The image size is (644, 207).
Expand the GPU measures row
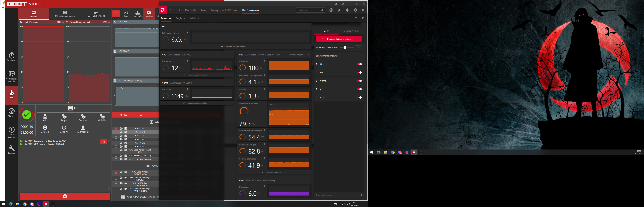tap(317, 72)
